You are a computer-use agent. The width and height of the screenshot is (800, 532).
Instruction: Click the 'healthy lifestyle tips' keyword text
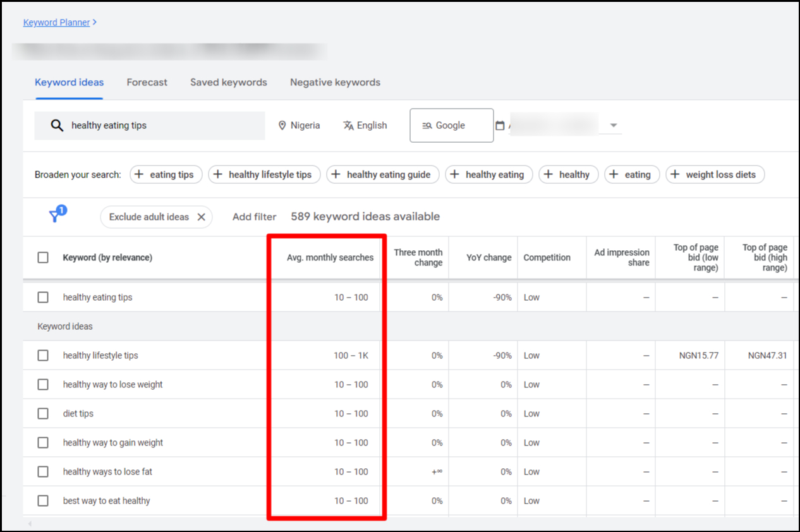click(100, 355)
